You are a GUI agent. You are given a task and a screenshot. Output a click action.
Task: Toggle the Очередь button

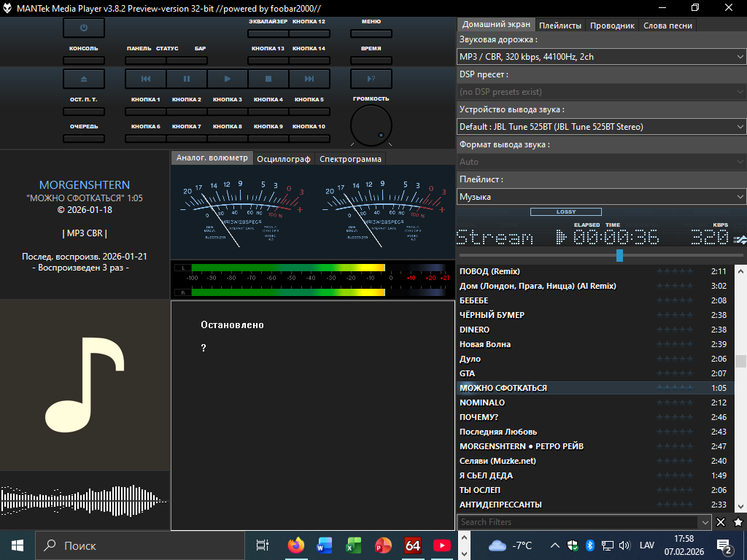coord(83,138)
